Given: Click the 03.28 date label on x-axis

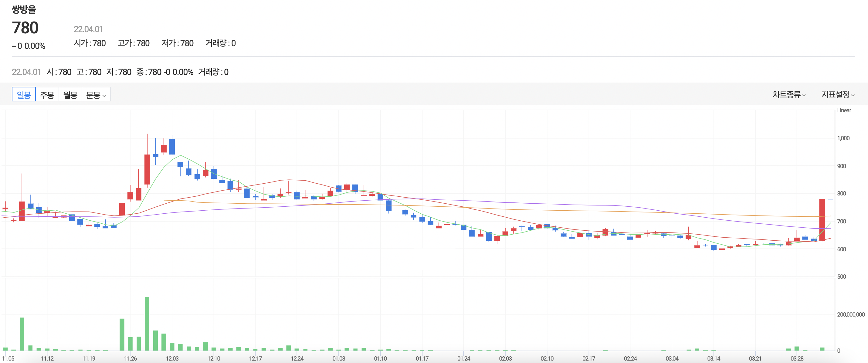Looking at the screenshot, I should coord(797,358).
